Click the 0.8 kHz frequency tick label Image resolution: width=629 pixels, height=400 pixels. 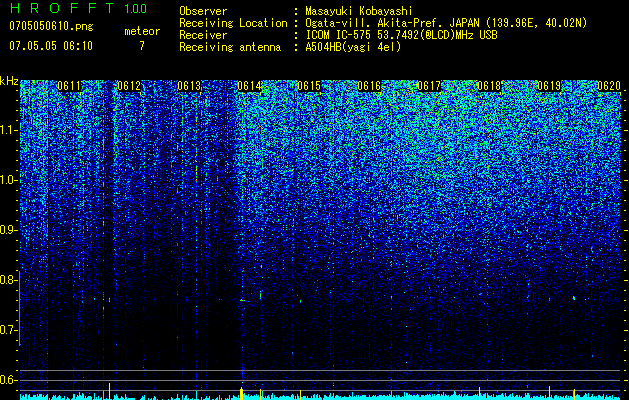[9, 280]
